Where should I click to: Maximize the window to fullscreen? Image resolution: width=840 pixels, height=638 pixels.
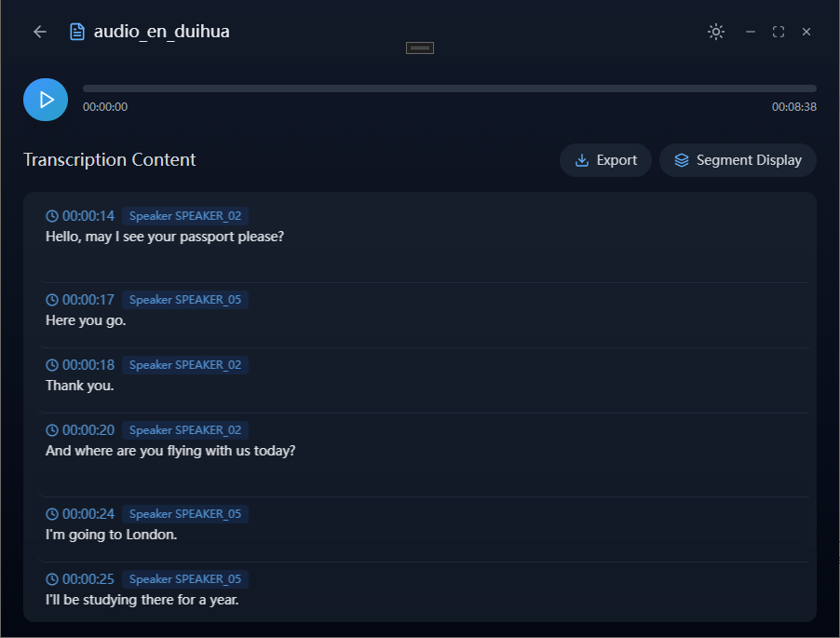pos(779,33)
